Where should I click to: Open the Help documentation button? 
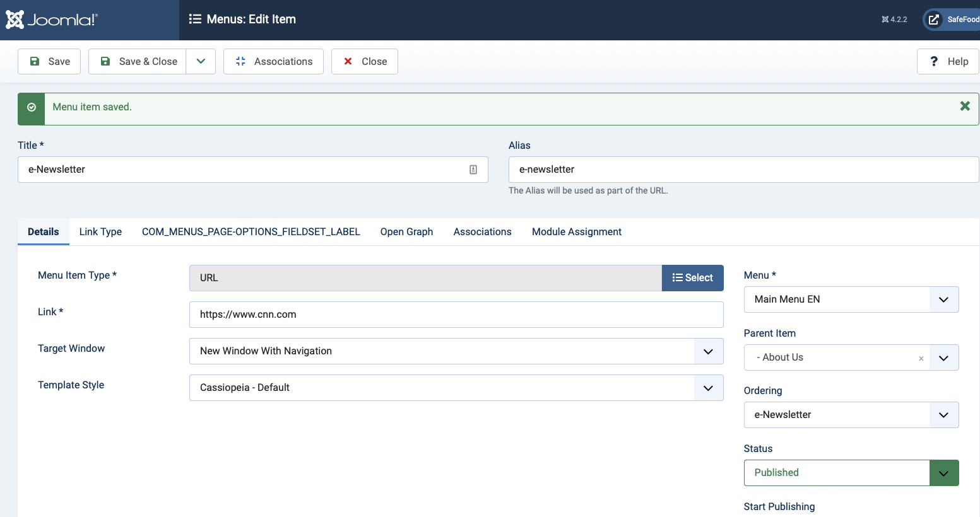click(947, 62)
